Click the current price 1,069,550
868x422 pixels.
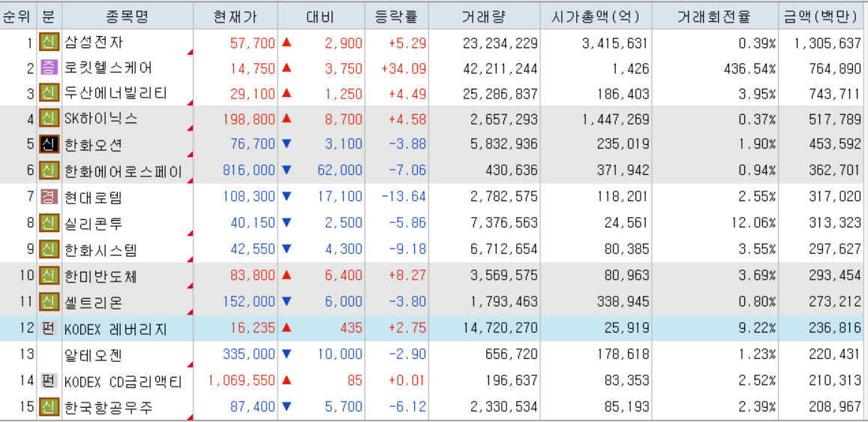[242, 381]
